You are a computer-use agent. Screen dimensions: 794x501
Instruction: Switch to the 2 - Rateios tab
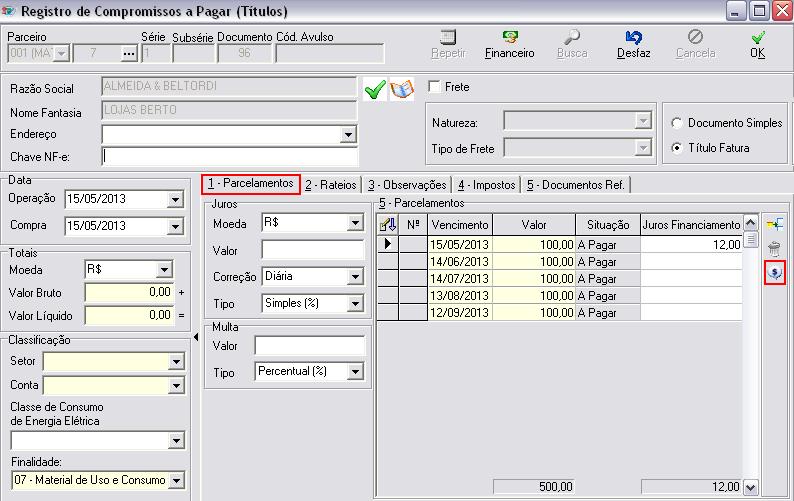pyautogui.click(x=331, y=185)
